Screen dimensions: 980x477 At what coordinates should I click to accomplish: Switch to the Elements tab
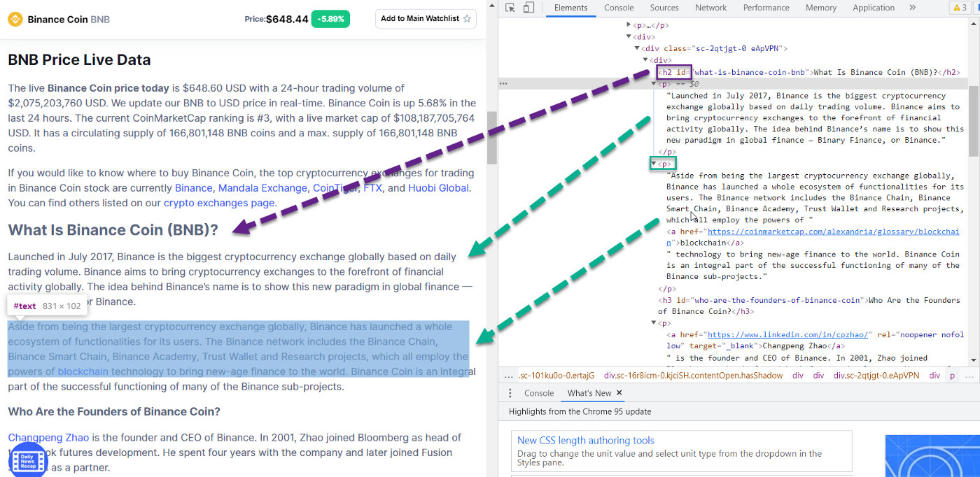570,8
